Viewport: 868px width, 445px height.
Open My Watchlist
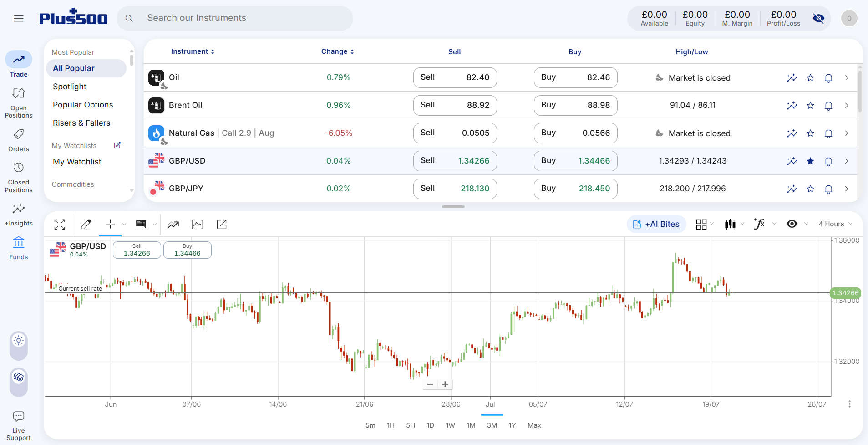77,162
